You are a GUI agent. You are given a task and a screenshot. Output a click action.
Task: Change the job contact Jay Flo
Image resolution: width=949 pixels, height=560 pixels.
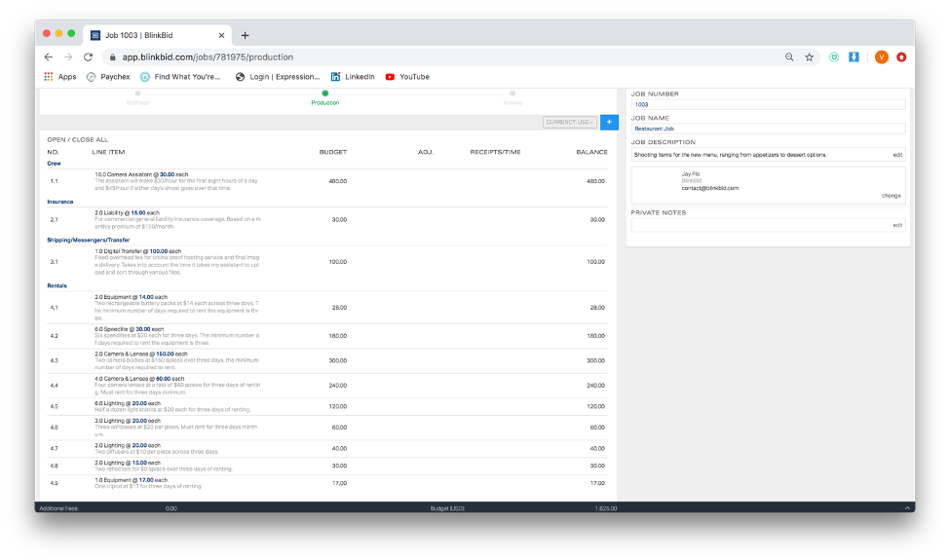(891, 196)
